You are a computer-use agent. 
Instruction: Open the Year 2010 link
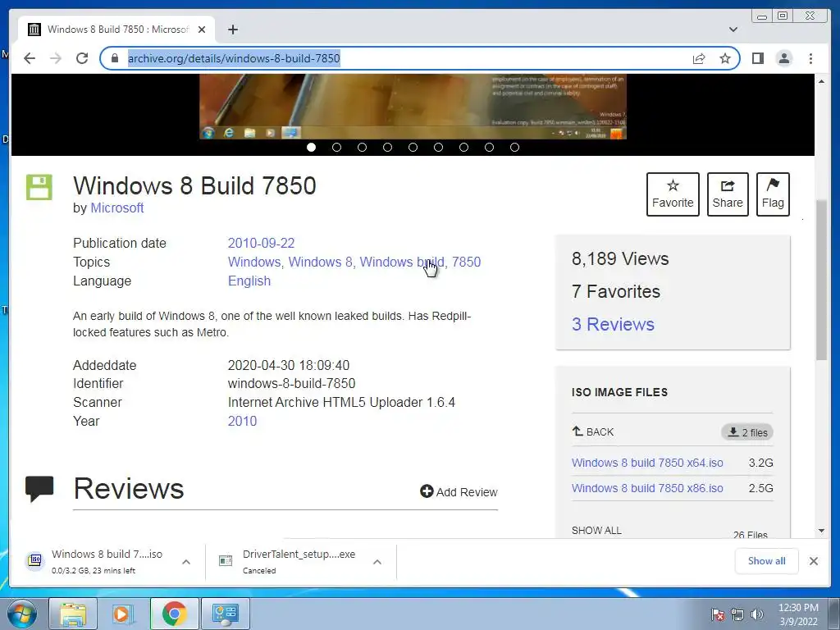pyautogui.click(x=242, y=421)
